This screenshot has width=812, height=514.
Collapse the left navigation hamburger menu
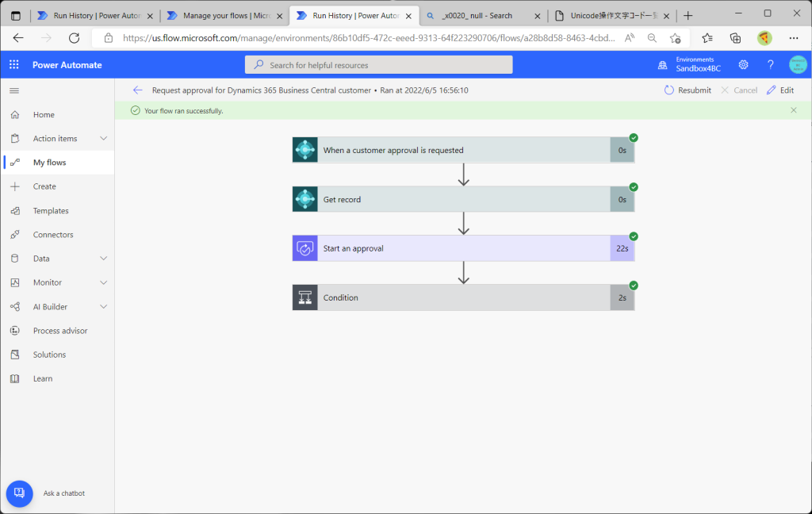click(14, 90)
